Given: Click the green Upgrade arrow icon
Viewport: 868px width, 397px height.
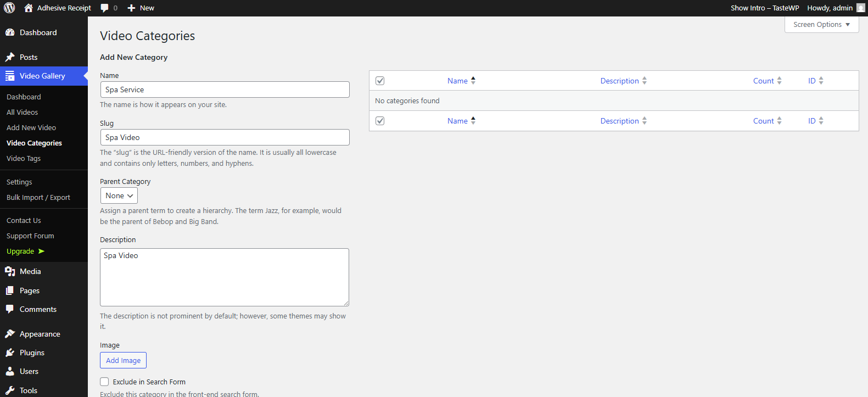Looking at the screenshot, I should [41, 251].
